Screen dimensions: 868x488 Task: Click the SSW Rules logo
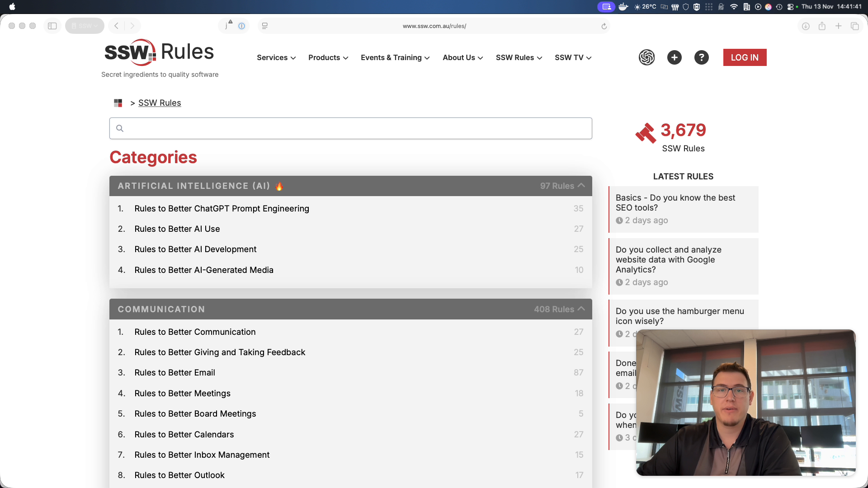click(x=159, y=52)
